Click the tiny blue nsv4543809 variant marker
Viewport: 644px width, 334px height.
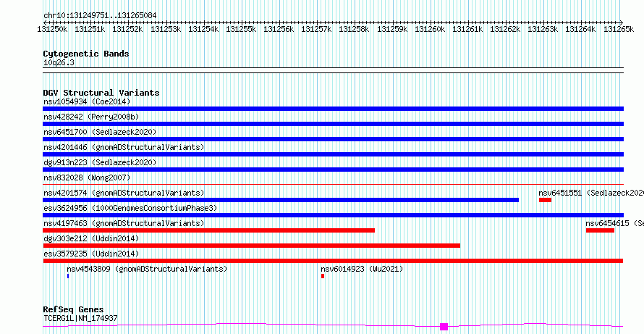pos(68,276)
